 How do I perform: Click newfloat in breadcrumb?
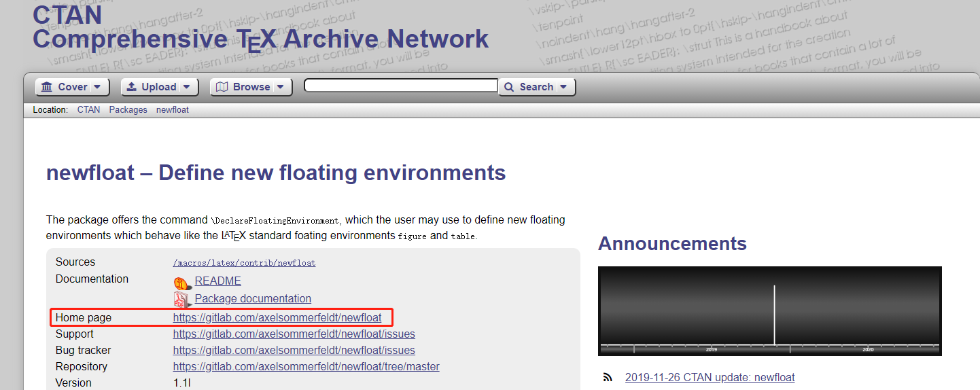173,109
